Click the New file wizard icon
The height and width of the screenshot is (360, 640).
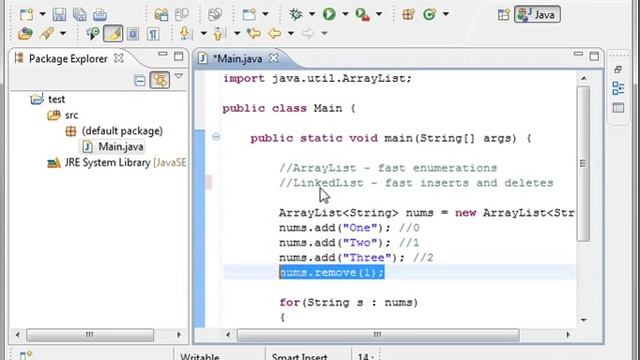click(x=26, y=15)
